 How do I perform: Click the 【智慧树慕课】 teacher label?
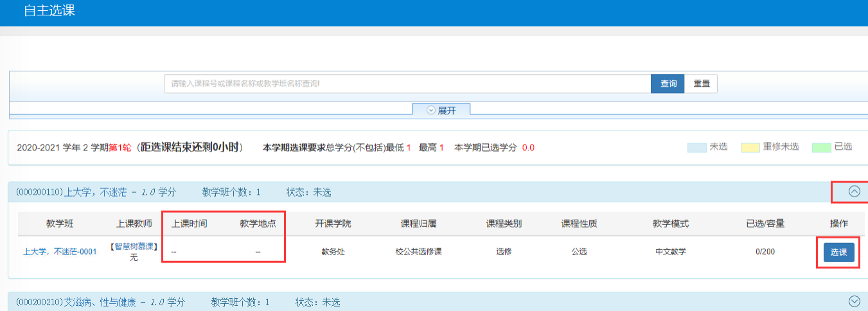point(134,247)
